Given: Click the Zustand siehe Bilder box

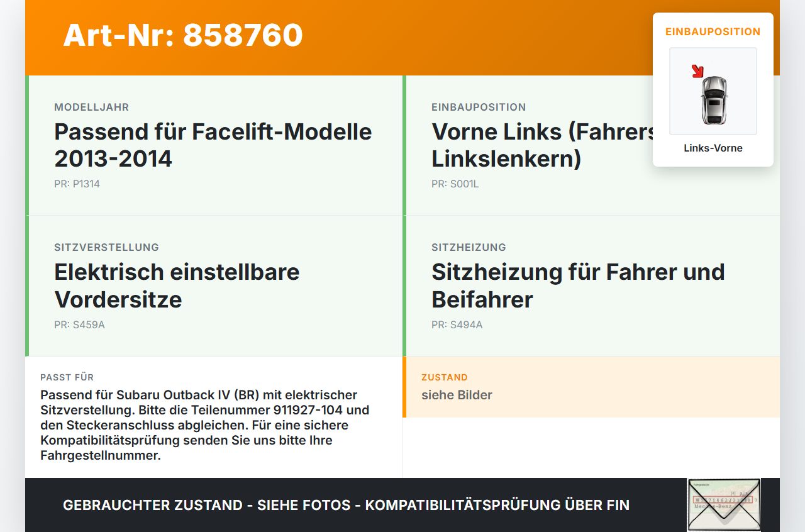Looking at the screenshot, I should [x=591, y=387].
